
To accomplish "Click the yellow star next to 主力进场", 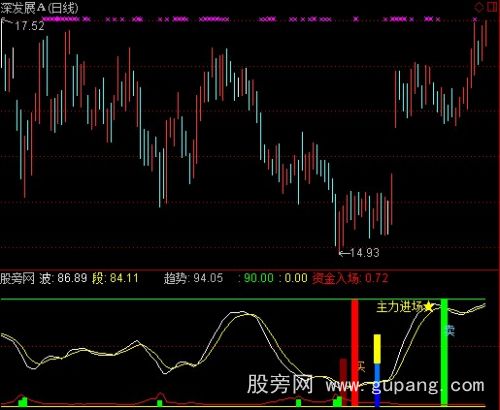I will tap(428, 306).
